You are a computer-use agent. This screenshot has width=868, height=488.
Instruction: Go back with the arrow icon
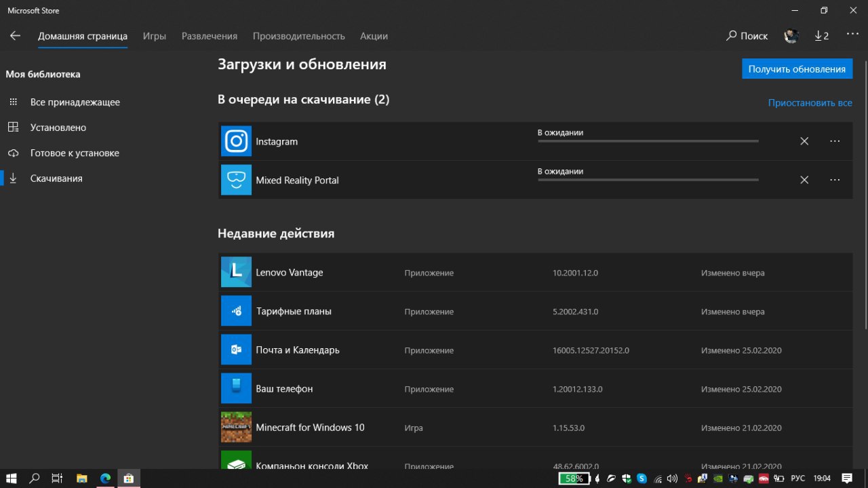pos(15,36)
